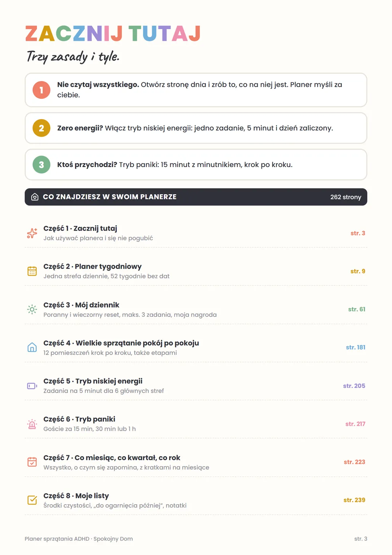Screen dimensions: 392x555
Task: Open page link str. 181
Action: [x=356, y=348]
